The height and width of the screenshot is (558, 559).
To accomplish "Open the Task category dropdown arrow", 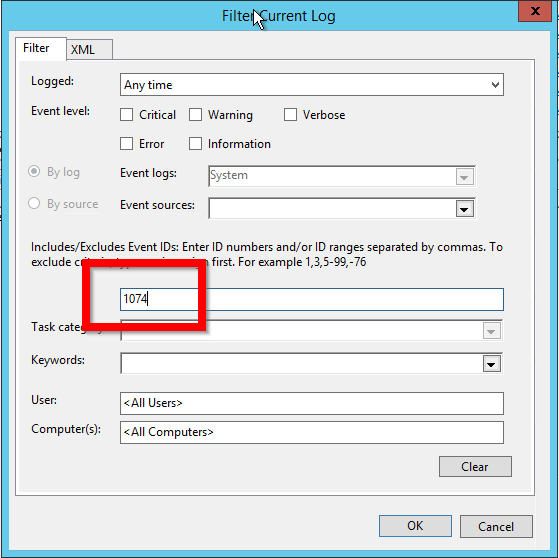I will 491,331.
